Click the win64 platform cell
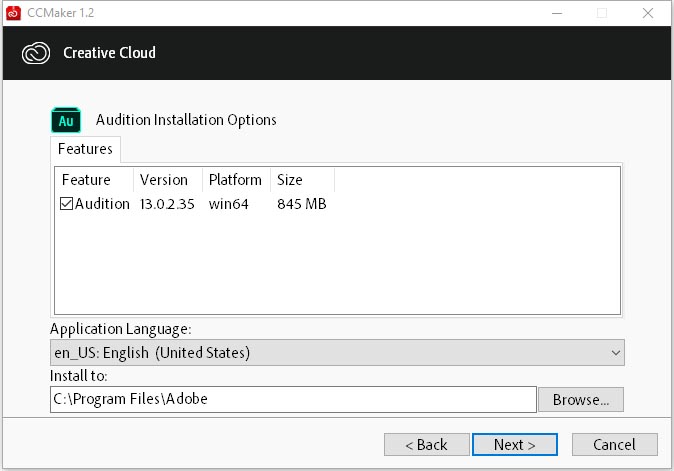Image resolution: width=674 pixels, height=471 pixels. click(228, 204)
